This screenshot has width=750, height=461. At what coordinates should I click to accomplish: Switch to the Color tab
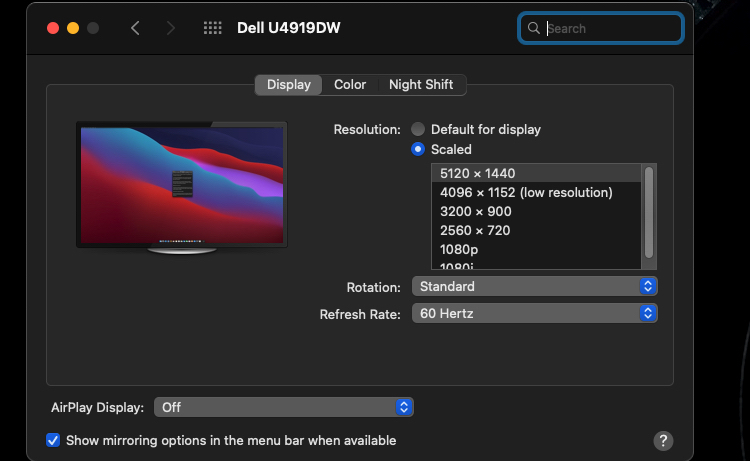point(350,85)
